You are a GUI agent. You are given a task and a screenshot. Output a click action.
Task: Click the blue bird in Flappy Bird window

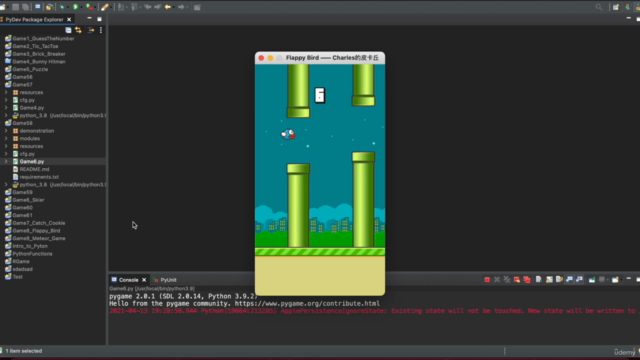[288, 134]
